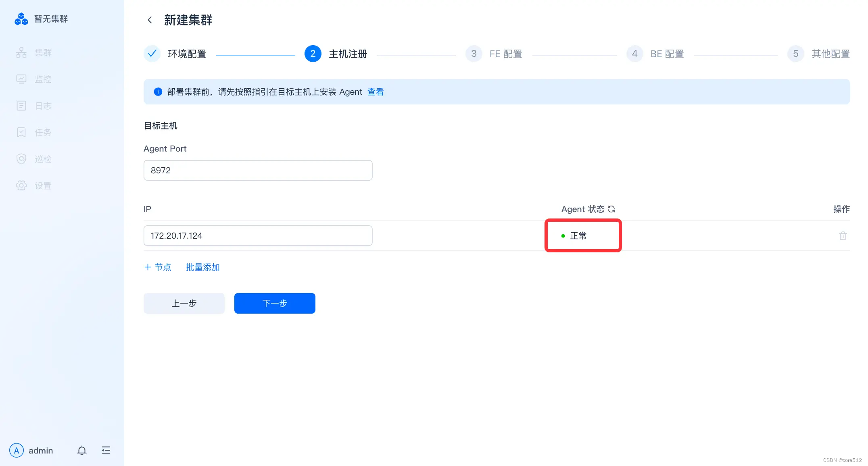Open notifications via the bell icon
Image resolution: width=868 pixels, height=466 pixels.
(x=81, y=450)
